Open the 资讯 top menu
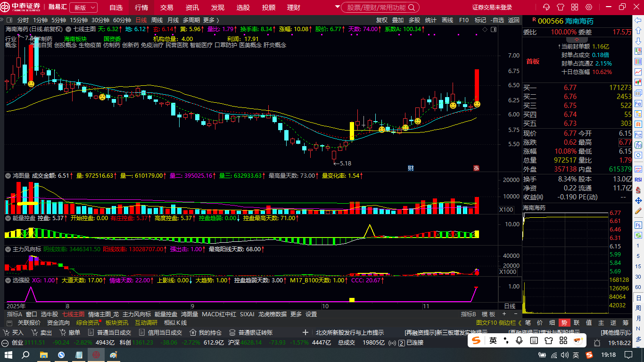644x362 pixels. point(192,8)
